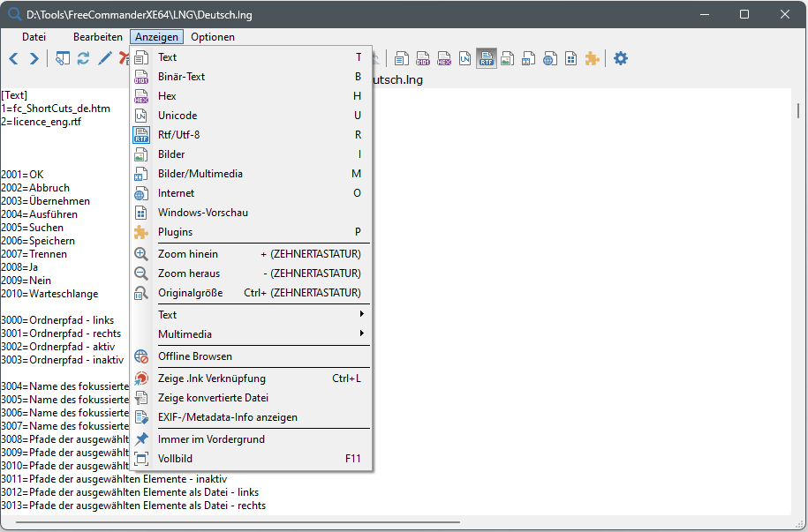Enable Offline Browsen menu option

(195, 356)
